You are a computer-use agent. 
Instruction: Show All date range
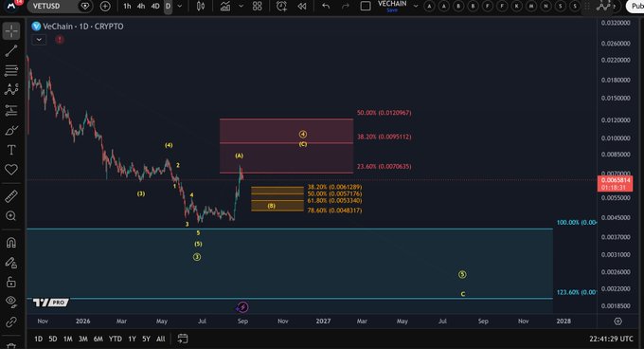coord(161,339)
